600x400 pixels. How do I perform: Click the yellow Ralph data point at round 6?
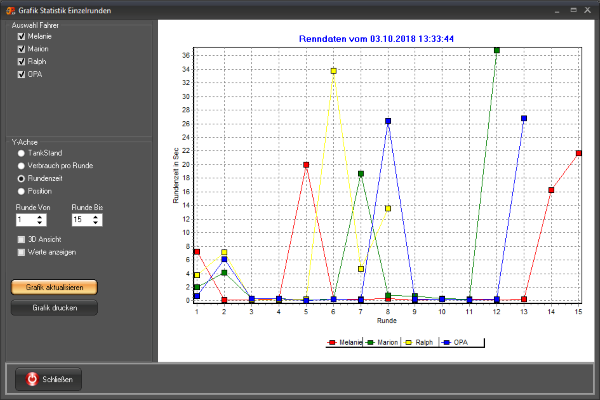click(x=333, y=71)
